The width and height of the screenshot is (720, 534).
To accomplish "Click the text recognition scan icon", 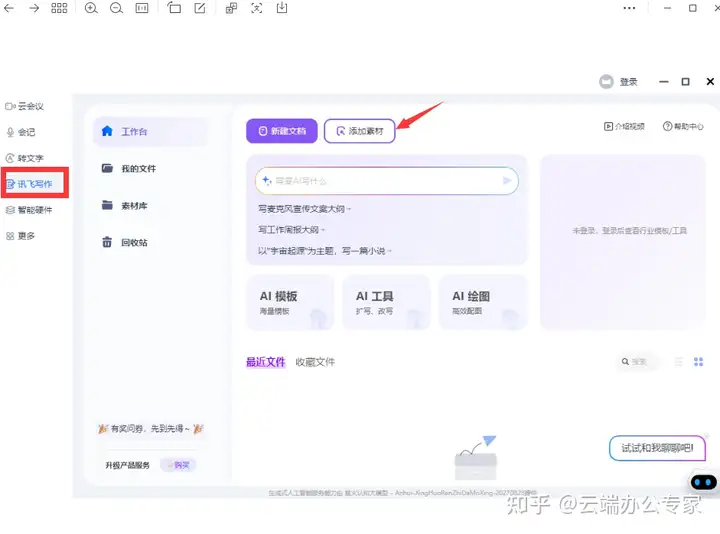I will click(x=257, y=8).
